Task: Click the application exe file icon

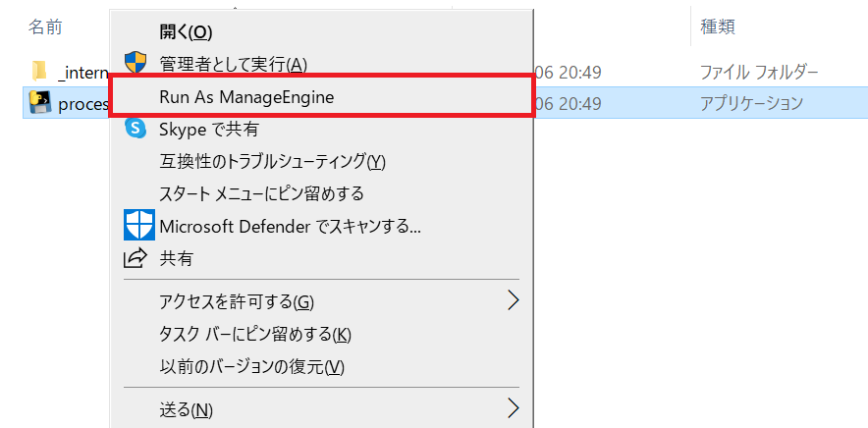Action: (x=39, y=102)
